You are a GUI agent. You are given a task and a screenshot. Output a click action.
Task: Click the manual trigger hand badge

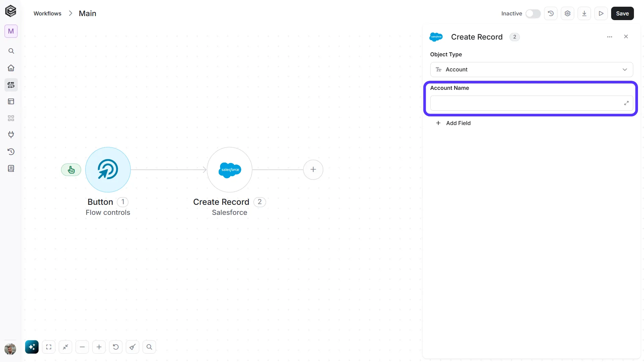tap(71, 170)
